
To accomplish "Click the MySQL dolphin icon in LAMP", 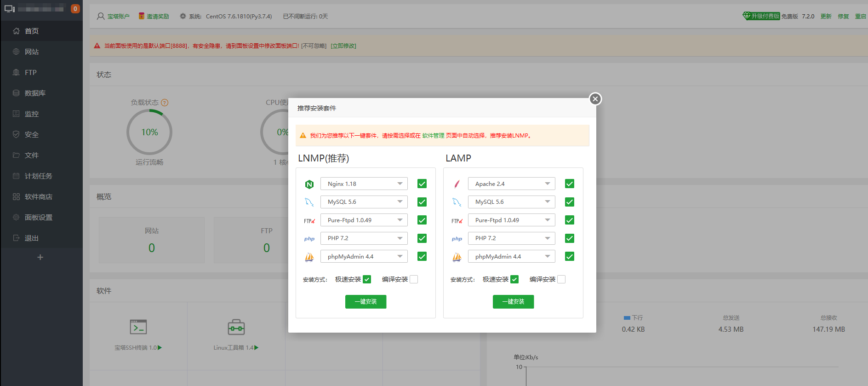I will pyautogui.click(x=457, y=202).
